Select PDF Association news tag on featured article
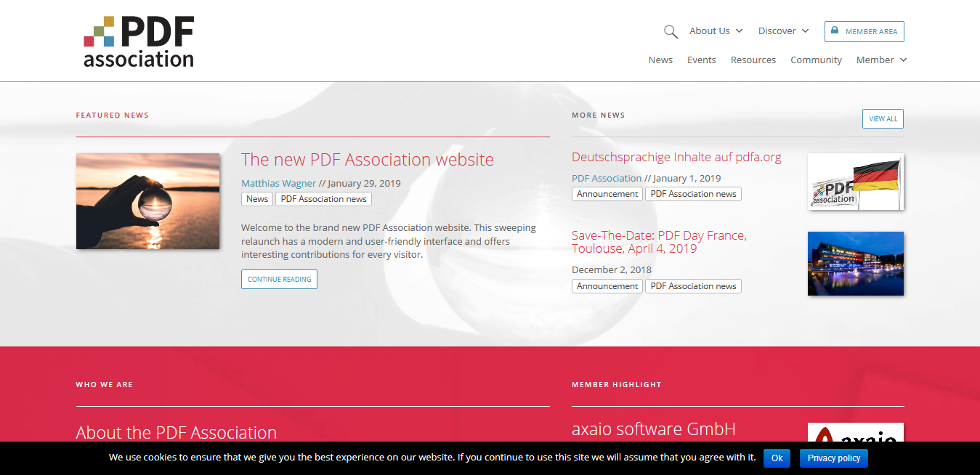This screenshot has height=475, width=980. [x=323, y=199]
